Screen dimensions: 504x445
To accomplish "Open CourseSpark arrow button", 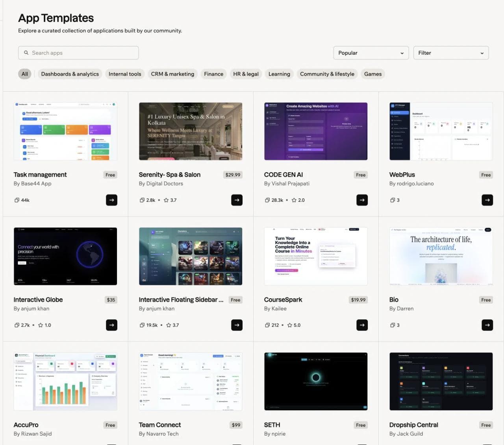I will (x=362, y=325).
